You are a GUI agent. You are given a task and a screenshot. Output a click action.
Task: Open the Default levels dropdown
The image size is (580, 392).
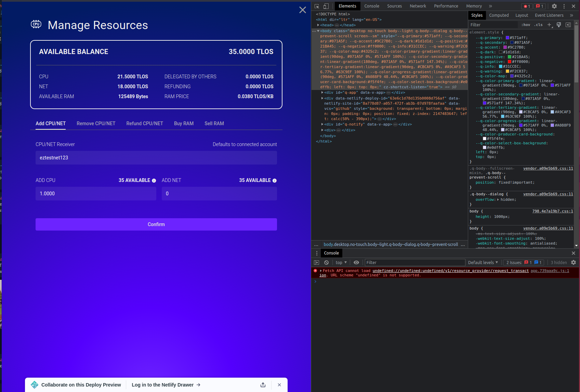click(x=483, y=262)
